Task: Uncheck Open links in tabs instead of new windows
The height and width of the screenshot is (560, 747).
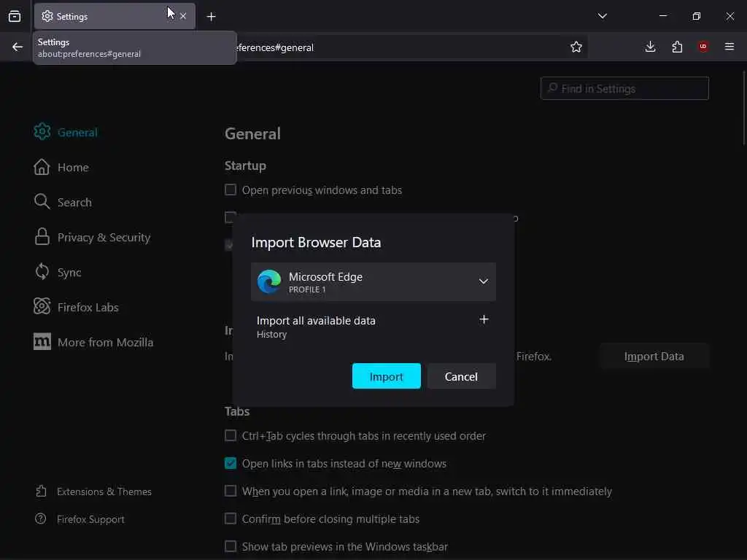Action: [231, 463]
